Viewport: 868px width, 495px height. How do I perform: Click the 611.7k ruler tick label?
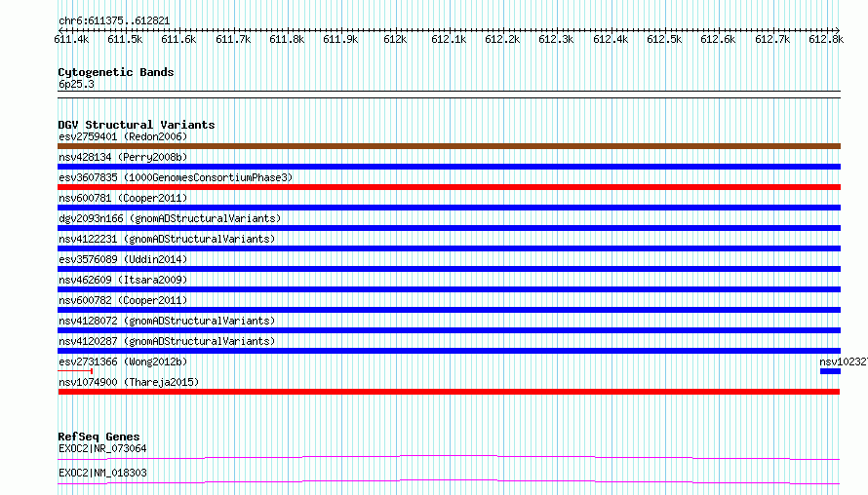click(x=233, y=39)
